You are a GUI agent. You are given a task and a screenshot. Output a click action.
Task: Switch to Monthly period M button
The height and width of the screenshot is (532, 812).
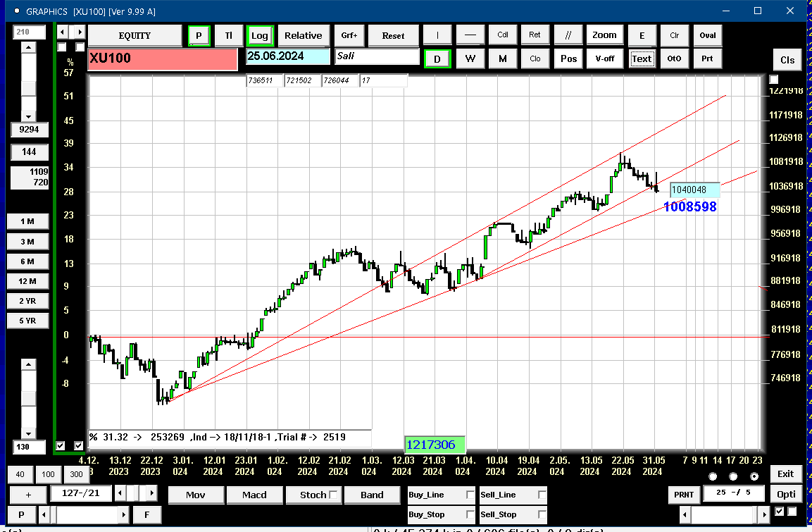[x=503, y=58]
